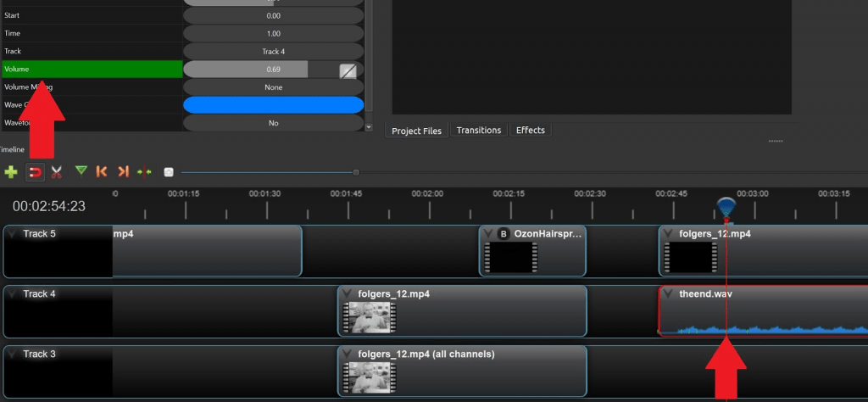The height and width of the screenshot is (402, 868).
Task: Select the OzonHairspr clip thumbnail
Action: tap(511, 258)
